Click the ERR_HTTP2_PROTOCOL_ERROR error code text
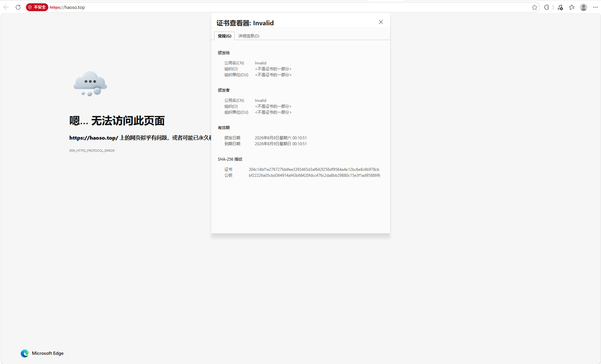Image resolution: width=601 pixels, height=364 pixels. 92,151
